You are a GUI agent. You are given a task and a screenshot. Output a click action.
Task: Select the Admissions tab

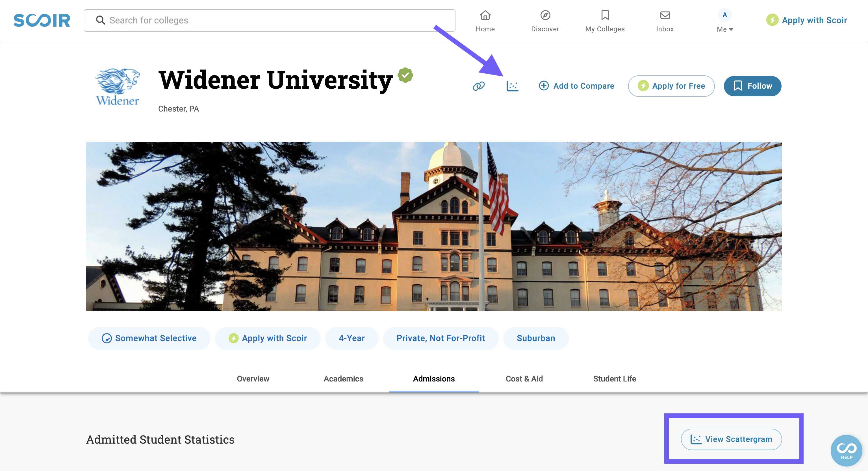434,379
